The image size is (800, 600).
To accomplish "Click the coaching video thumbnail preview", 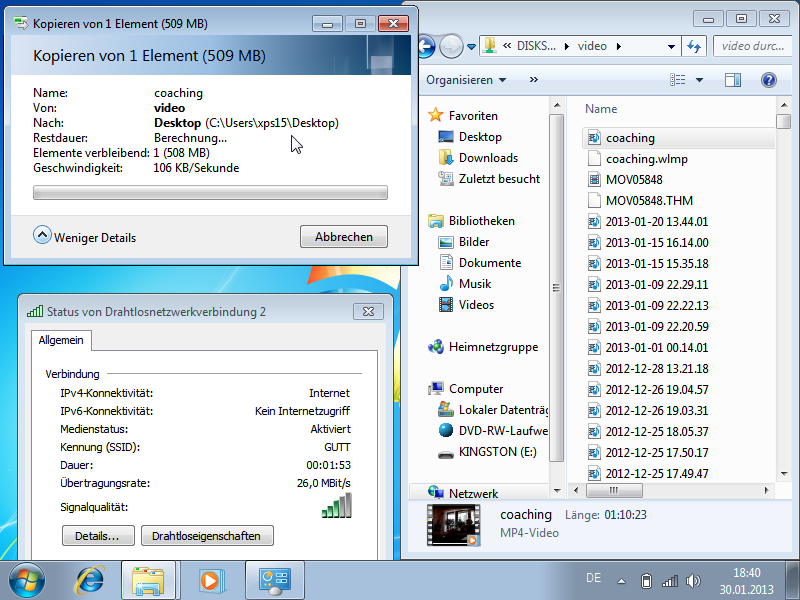I will click(x=454, y=525).
